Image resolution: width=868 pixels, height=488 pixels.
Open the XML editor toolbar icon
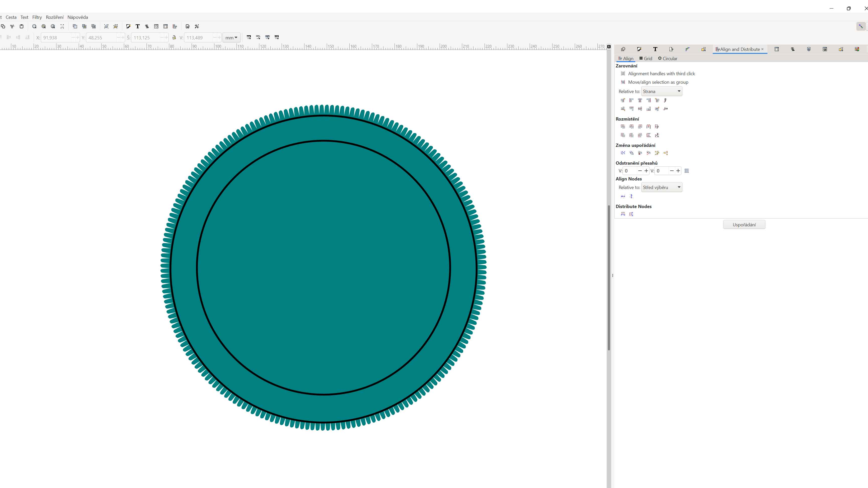pyautogui.click(x=156, y=26)
